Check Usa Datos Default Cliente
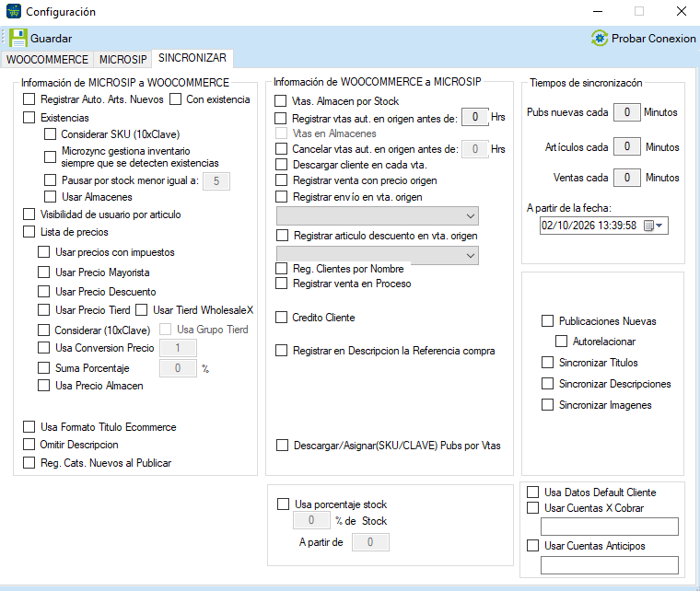This screenshot has height=591, width=700. click(x=532, y=492)
